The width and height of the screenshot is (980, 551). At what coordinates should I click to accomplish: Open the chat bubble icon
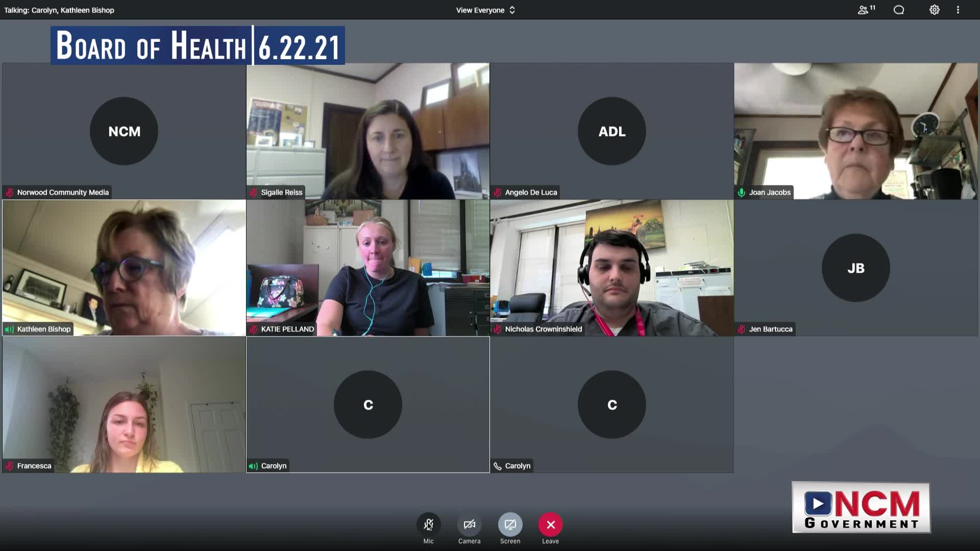[x=899, y=10]
